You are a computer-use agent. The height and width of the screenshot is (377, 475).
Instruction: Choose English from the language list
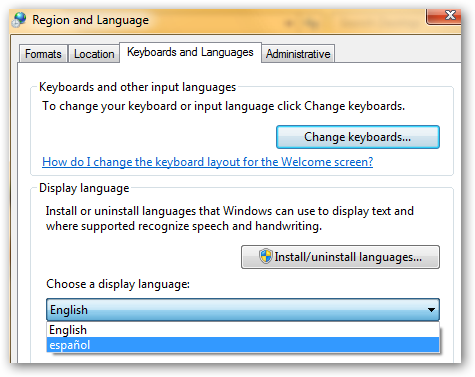(243, 330)
